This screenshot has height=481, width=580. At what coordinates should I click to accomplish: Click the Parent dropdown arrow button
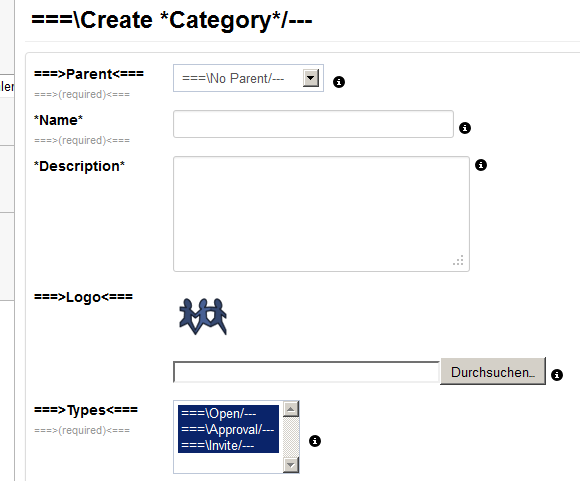(x=311, y=78)
